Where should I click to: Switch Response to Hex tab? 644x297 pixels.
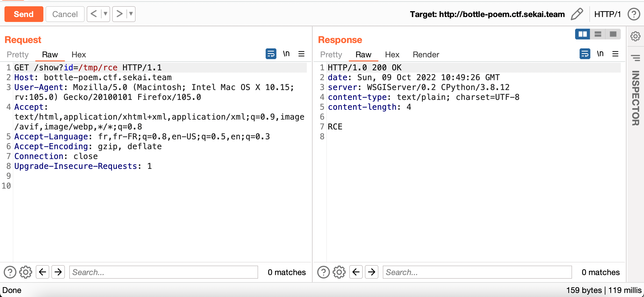pos(392,55)
